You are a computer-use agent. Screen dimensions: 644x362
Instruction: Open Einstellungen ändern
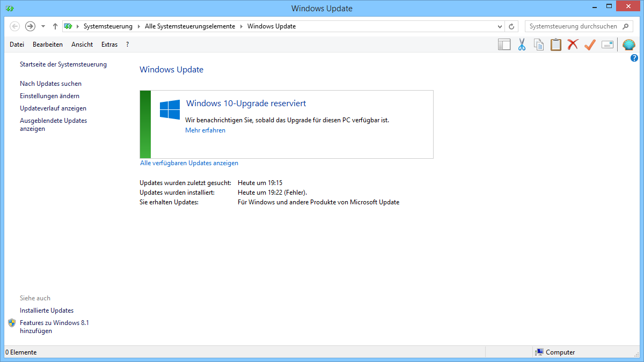coord(50,96)
